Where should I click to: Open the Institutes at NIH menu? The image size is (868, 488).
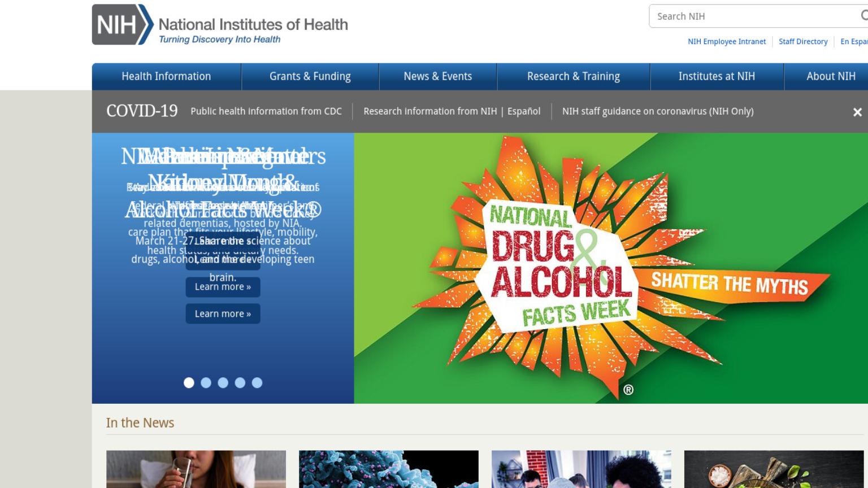pyautogui.click(x=717, y=76)
